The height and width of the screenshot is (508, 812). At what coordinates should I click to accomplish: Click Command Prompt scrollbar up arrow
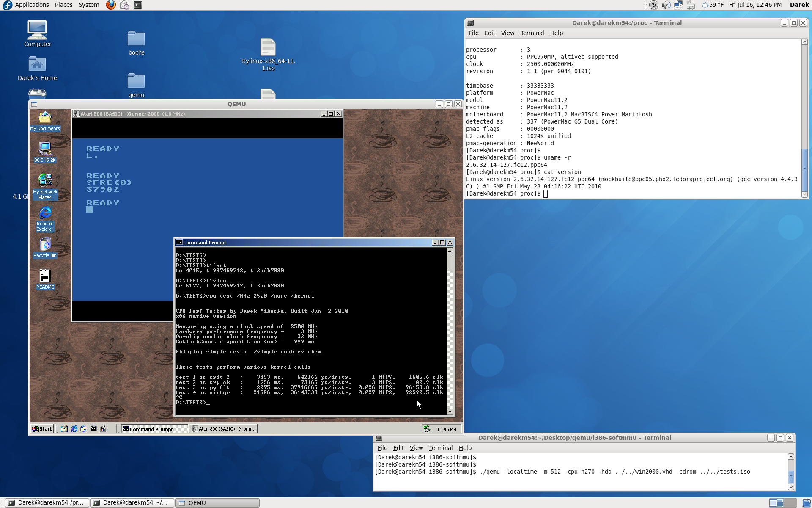(450, 251)
